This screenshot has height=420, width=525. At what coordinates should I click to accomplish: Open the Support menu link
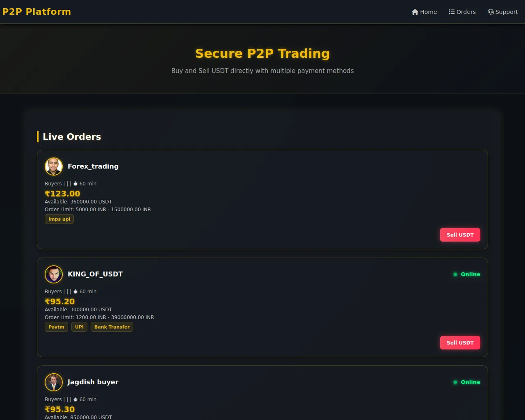pyautogui.click(x=503, y=12)
